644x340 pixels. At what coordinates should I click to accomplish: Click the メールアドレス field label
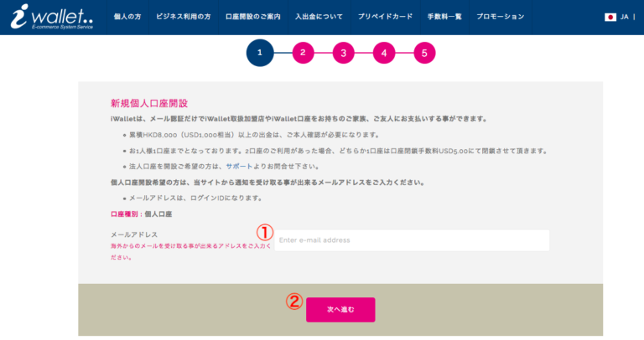tap(134, 234)
